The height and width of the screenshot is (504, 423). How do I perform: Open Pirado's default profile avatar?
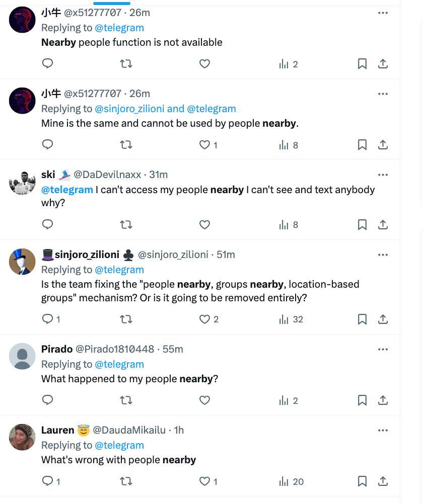pyautogui.click(x=22, y=356)
